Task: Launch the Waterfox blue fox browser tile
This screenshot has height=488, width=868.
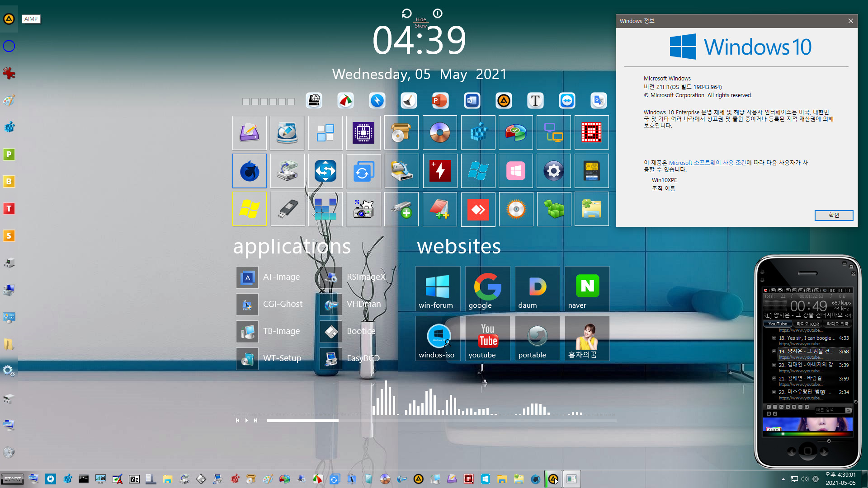Action: tap(250, 171)
